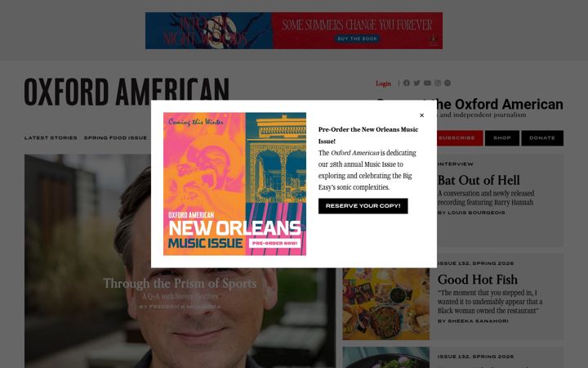Open the Instagram icon link
This screenshot has height=368, width=588.
point(438,83)
